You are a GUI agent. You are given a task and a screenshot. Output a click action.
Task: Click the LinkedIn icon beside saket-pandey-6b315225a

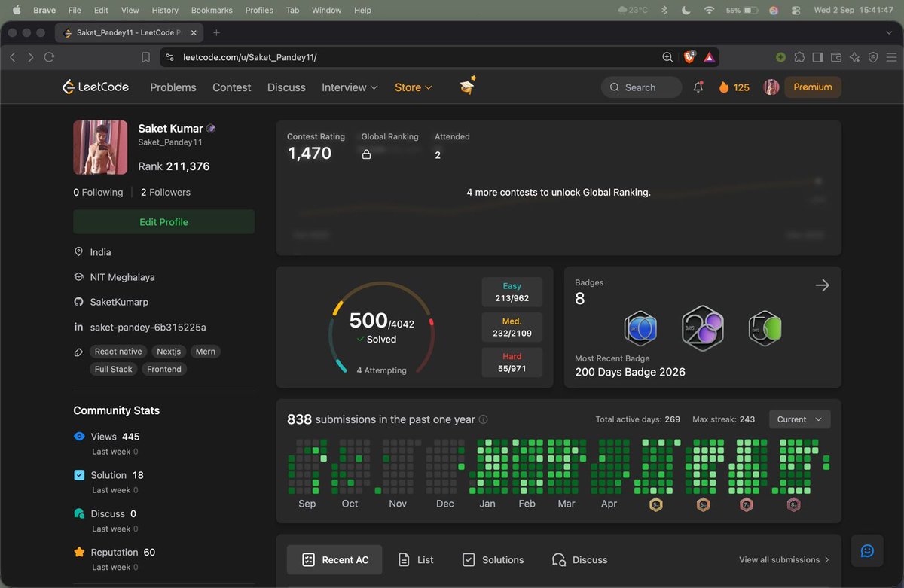[x=78, y=327]
